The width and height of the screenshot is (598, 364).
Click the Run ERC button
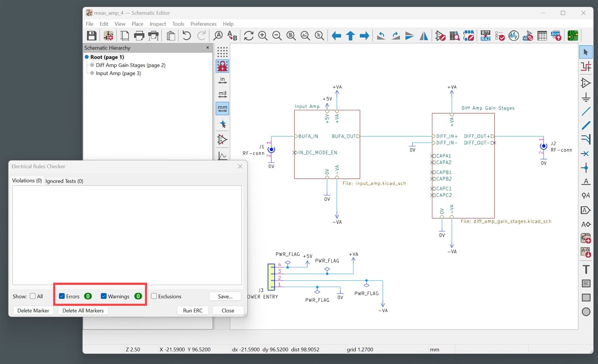(x=193, y=311)
